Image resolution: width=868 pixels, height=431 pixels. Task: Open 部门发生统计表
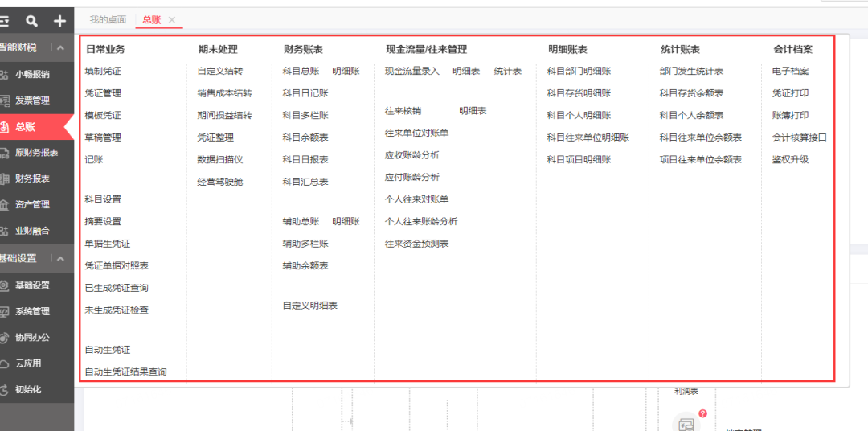tap(691, 71)
